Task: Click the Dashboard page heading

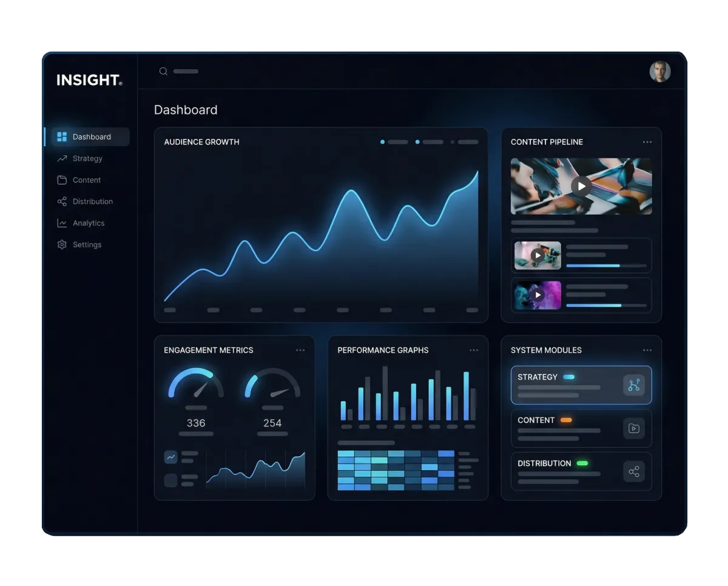Action: point(186,110)
